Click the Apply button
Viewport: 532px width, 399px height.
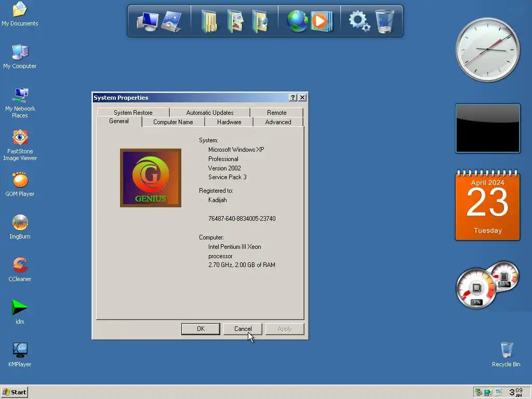coord(285,329)
